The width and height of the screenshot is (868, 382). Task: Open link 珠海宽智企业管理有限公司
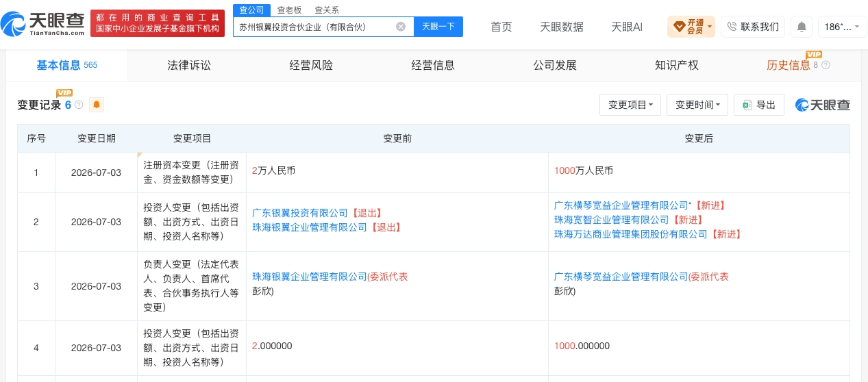(x=612, y=220)
